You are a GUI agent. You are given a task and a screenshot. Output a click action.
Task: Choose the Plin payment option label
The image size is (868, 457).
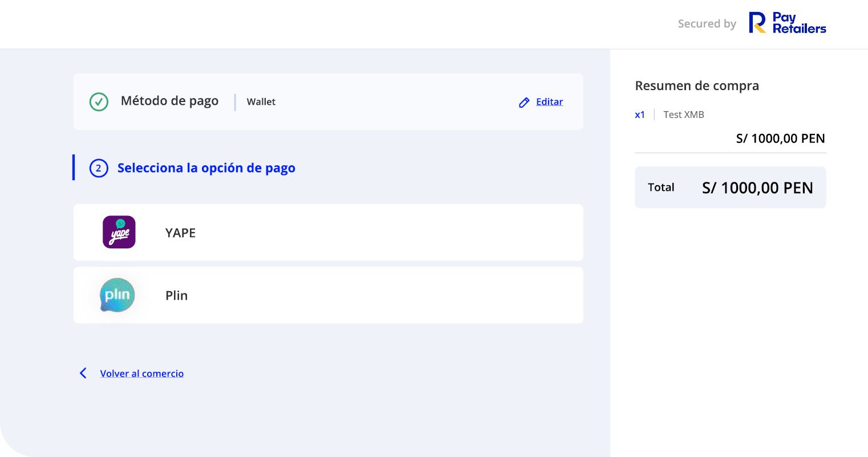coord(176,296)
